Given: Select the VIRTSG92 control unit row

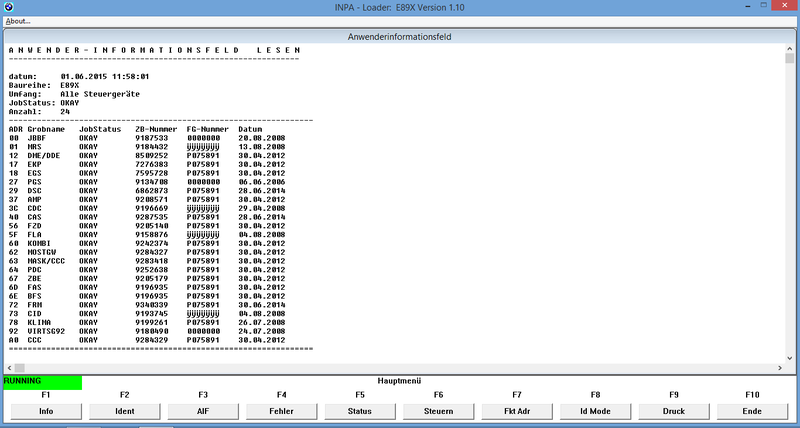Looking at the screenshot, I should tap(147, 331).
